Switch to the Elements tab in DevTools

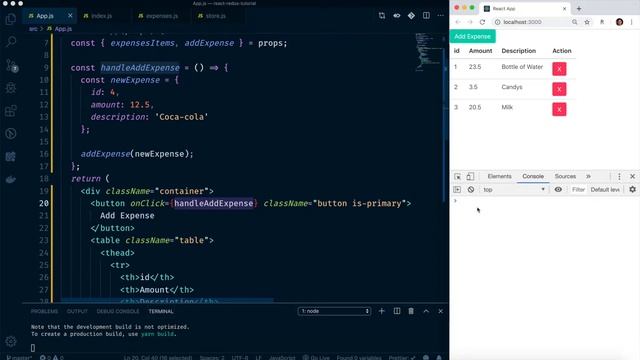499,176
